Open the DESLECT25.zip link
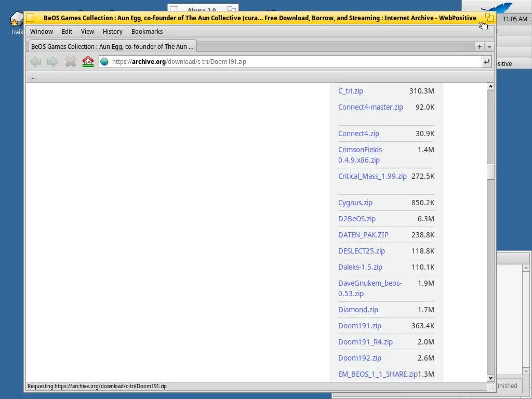The image size is (532, 399). point(362,251)
